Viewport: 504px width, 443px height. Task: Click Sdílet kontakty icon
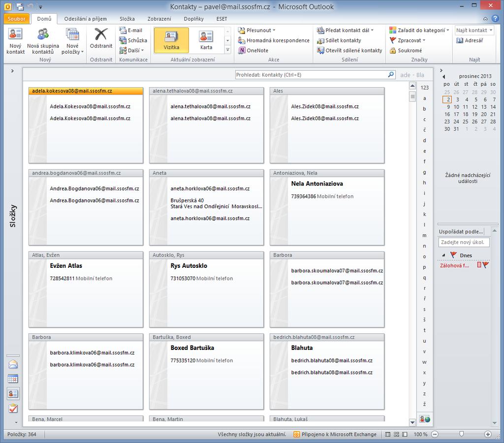click(x=320, y=40)
